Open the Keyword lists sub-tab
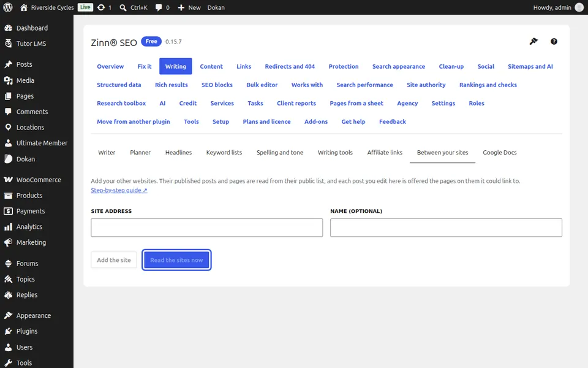 (224, 153)
